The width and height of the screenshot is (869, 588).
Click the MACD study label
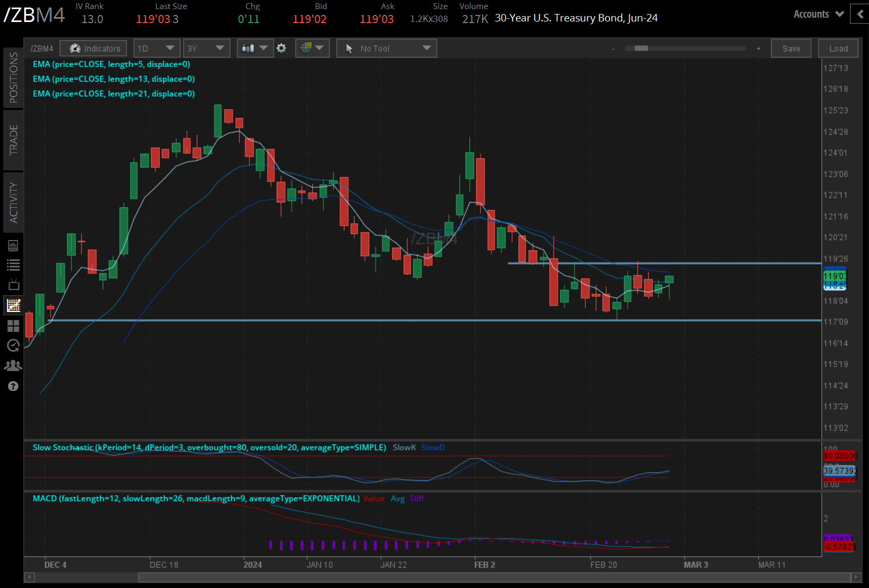click(196, 498)
